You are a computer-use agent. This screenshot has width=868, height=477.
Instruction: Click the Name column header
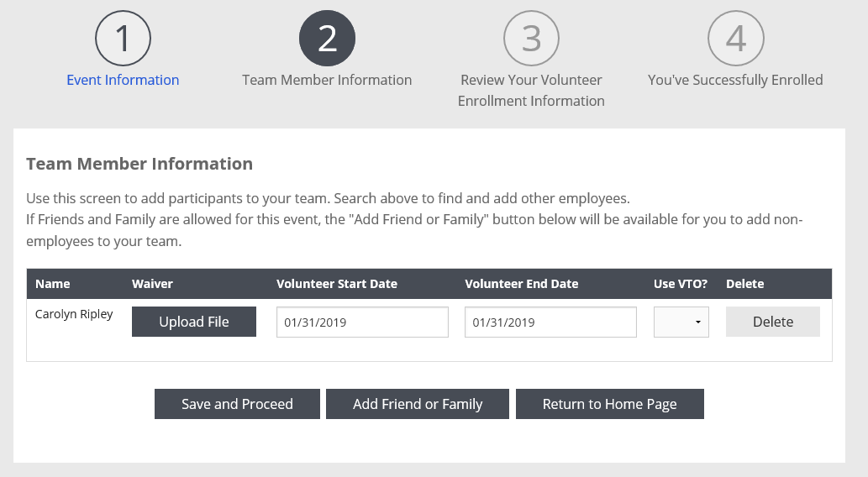pos(53,284)
